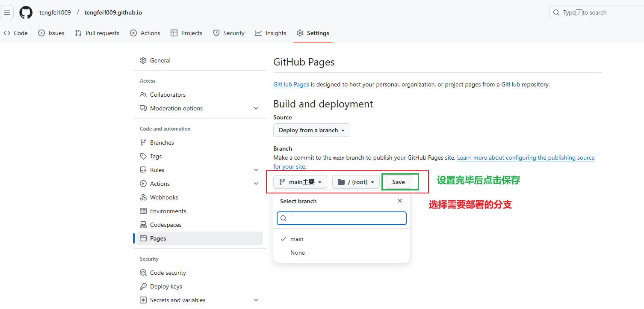Select main in the branch list
Screen dimensions: 644x309
(x=342, y=239)
